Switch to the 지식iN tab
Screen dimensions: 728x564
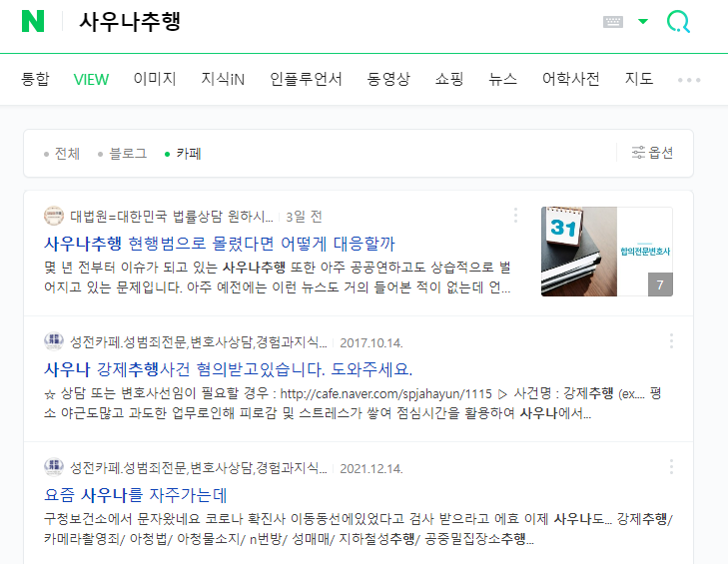[x=223, y=79]
